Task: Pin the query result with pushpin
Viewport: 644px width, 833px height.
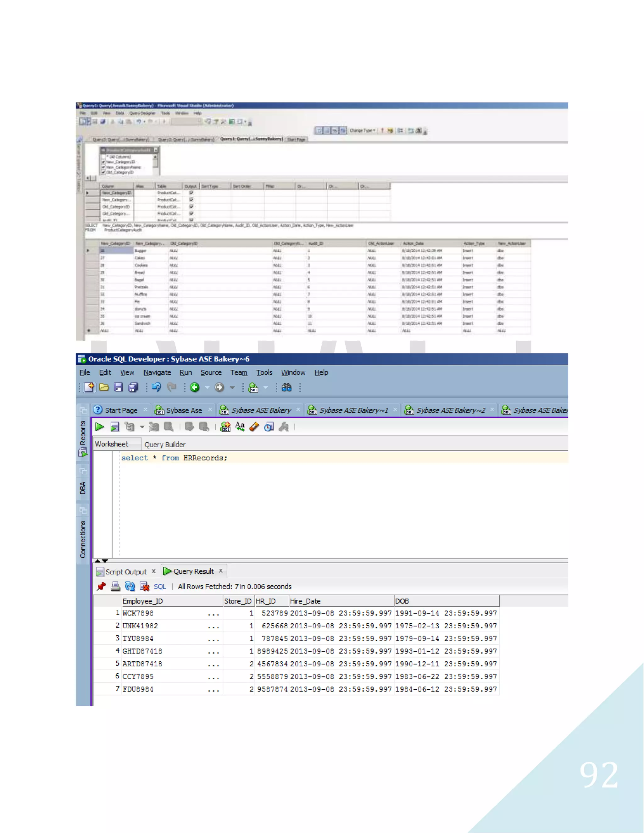Action: (101, 587)
